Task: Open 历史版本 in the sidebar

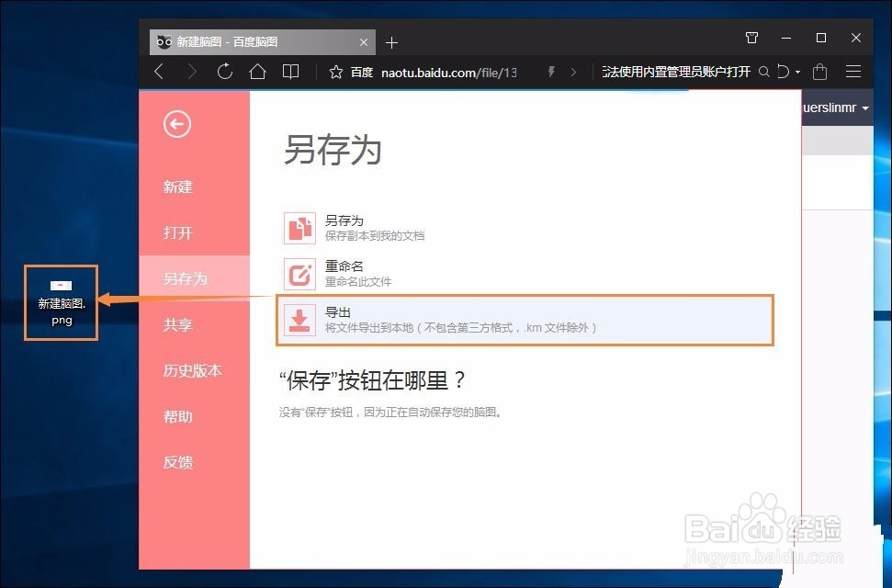Action: [192, 370]
